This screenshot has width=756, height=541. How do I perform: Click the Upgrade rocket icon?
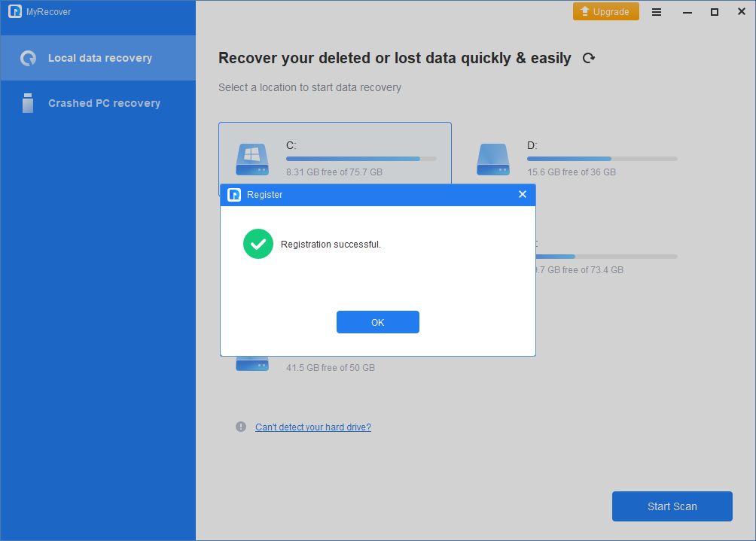pos(585,11)
